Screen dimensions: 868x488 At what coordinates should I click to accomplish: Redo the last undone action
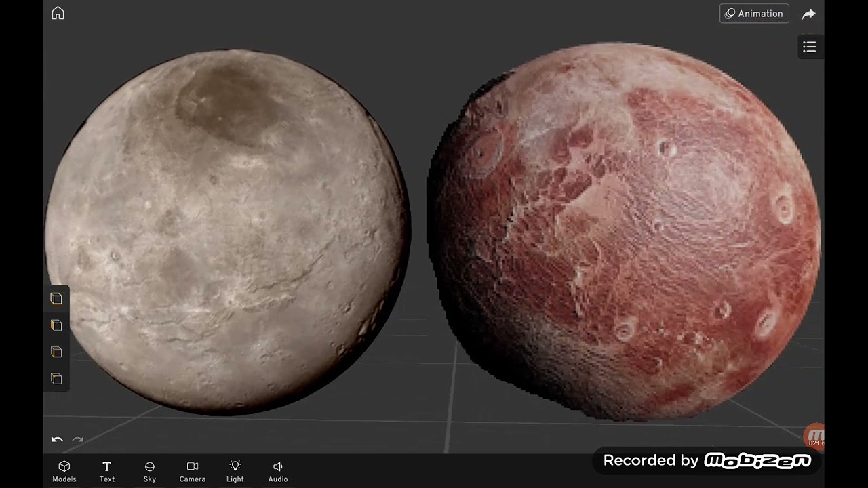coord(77,440)
